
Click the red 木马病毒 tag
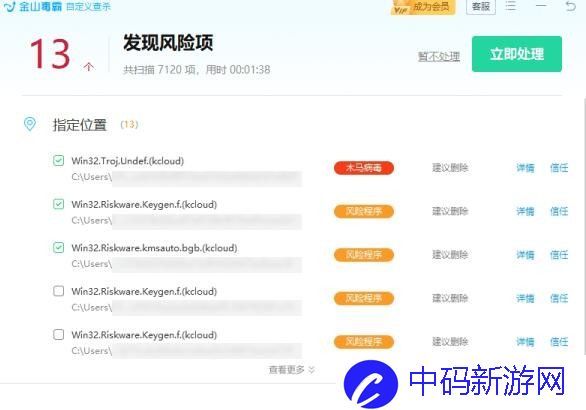(x=364, y=168)
